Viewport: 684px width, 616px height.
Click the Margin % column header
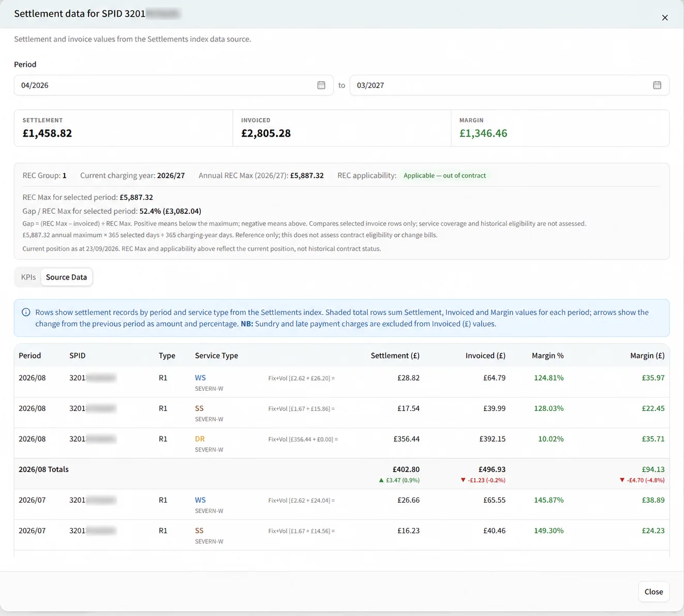click(x=547, y=356)
